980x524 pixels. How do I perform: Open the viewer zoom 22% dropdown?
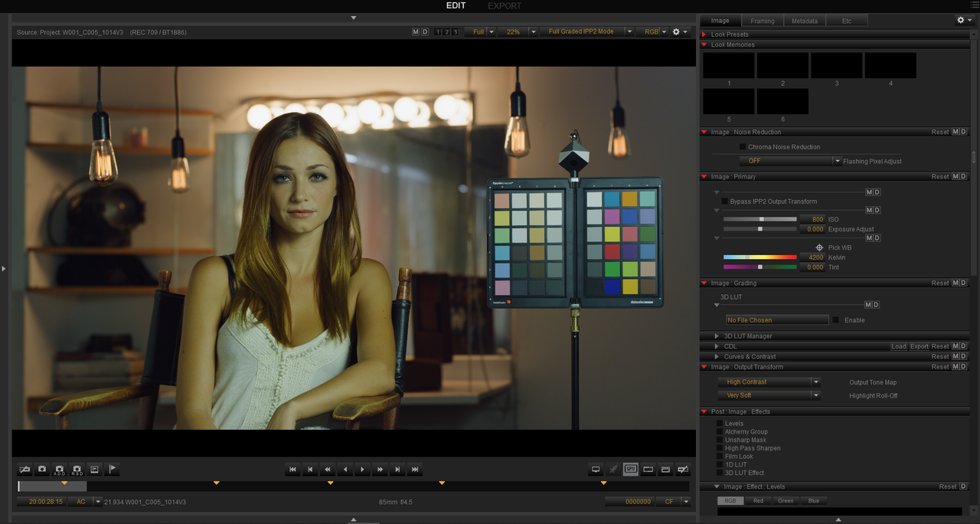tap(518, 32)
